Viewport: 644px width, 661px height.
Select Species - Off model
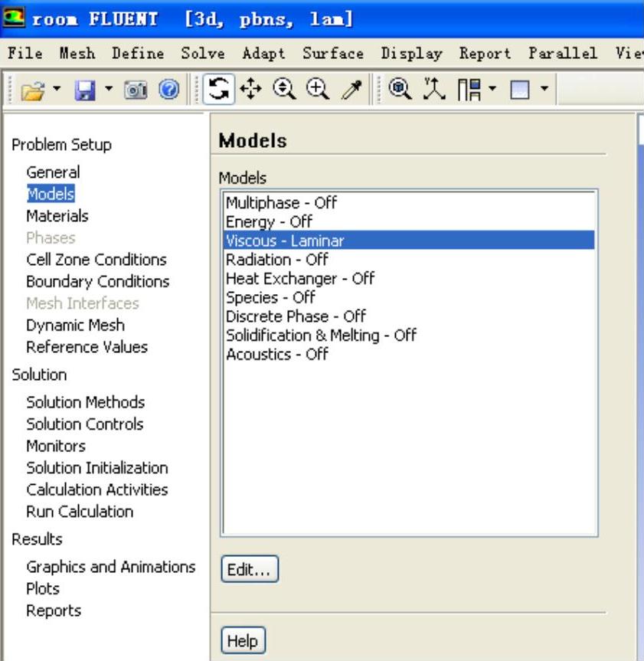409,298
